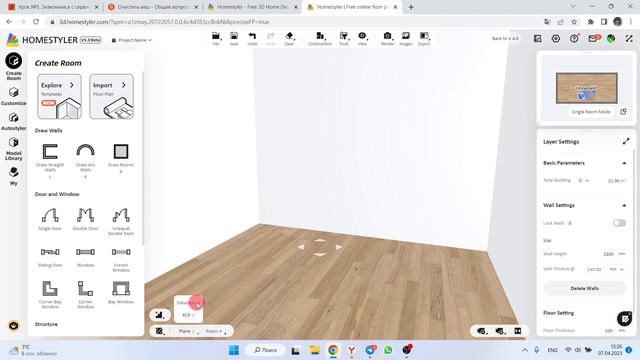Toggle fullscreen with the expand icon
The height and width of the screenshot is (360, 640).
[629, 38]
